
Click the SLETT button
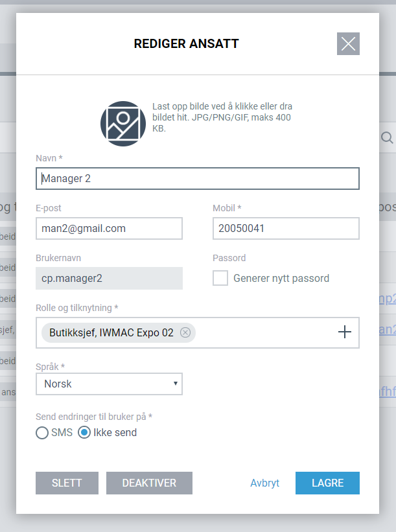coord(67,483)
